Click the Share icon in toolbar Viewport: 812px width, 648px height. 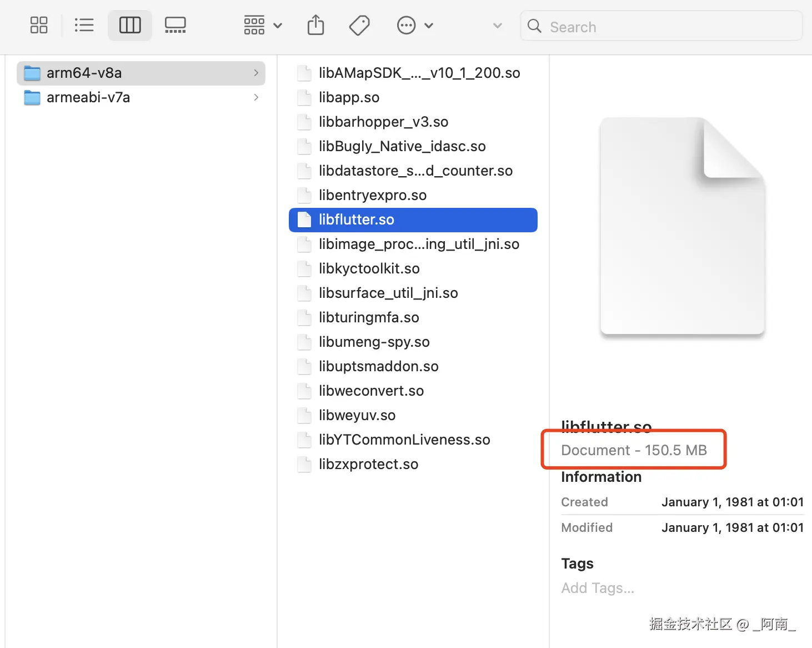coord(315,26)
